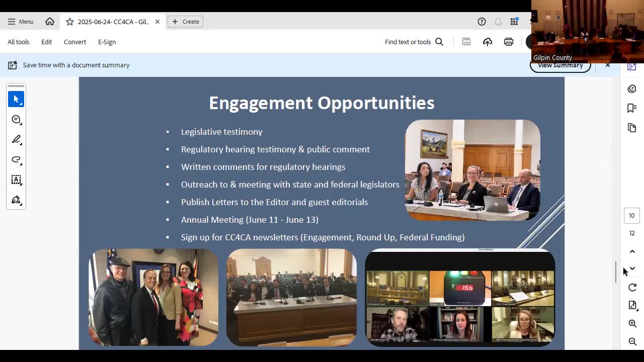
Task: Open the Convert menu
Action: (x=75, y=42)
